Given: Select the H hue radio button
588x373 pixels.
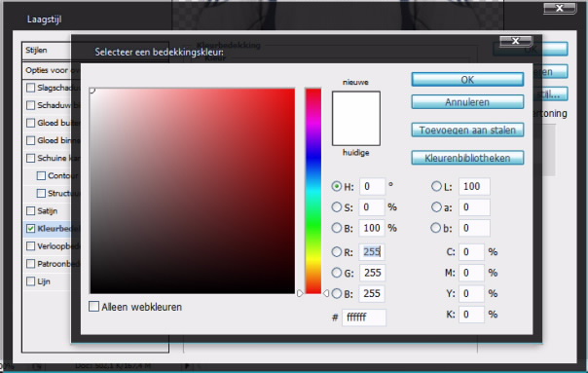Looking at the screenshot, I should coord(337,186).
